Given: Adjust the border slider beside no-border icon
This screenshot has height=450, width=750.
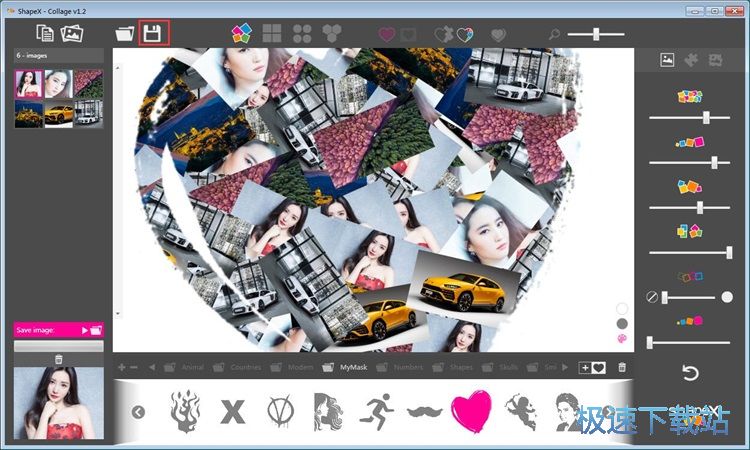Looking at the screenshot, I should pyautogui.click(x=688, y=297).
